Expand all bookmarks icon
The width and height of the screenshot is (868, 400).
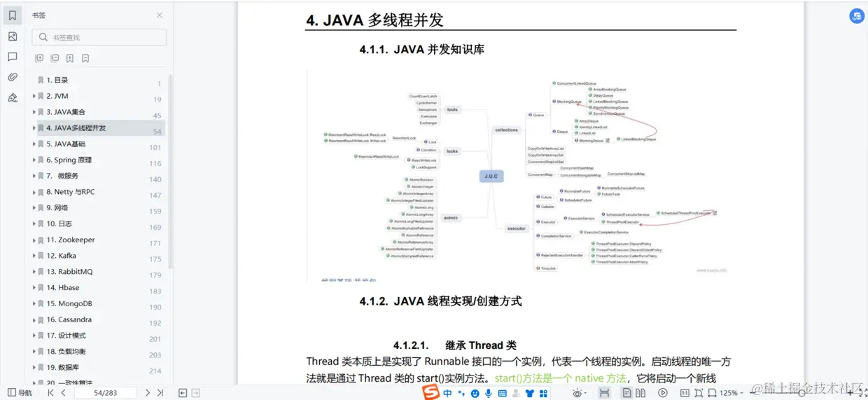pyautogui.click(x=39, y=59)
